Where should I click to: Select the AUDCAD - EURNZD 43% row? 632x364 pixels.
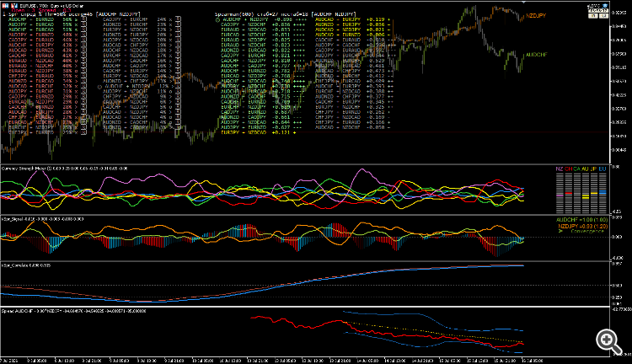pos(43,51)
